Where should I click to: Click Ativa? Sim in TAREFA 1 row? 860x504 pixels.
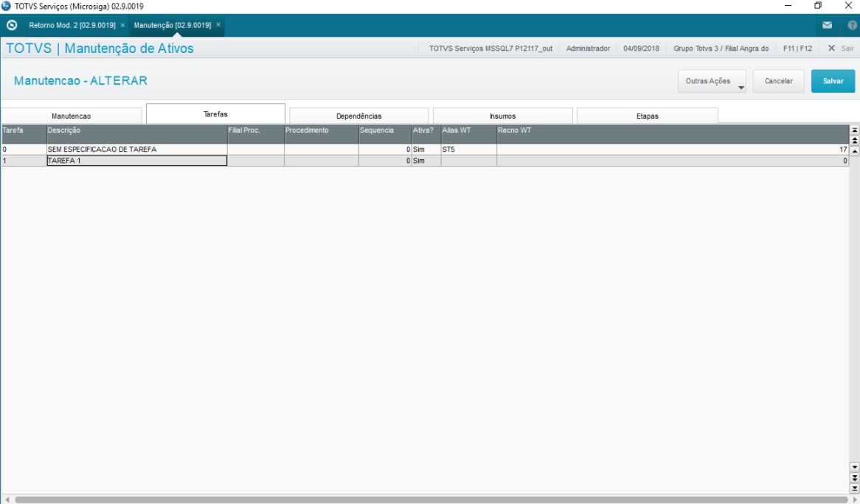426,161
